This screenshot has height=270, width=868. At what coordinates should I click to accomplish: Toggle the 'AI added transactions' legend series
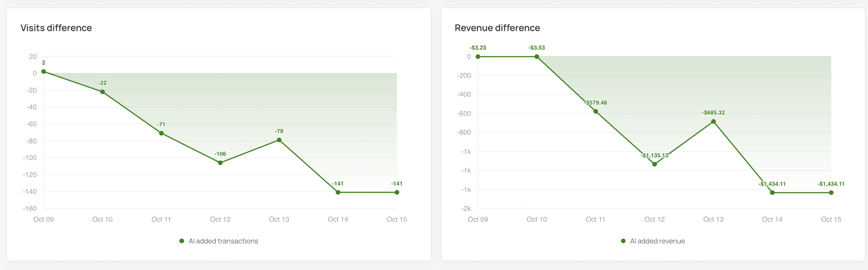[x=223, y=241]
